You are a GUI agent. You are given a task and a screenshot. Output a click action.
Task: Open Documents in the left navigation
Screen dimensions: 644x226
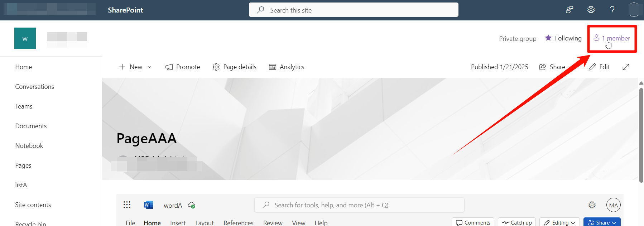pos(31,126)
